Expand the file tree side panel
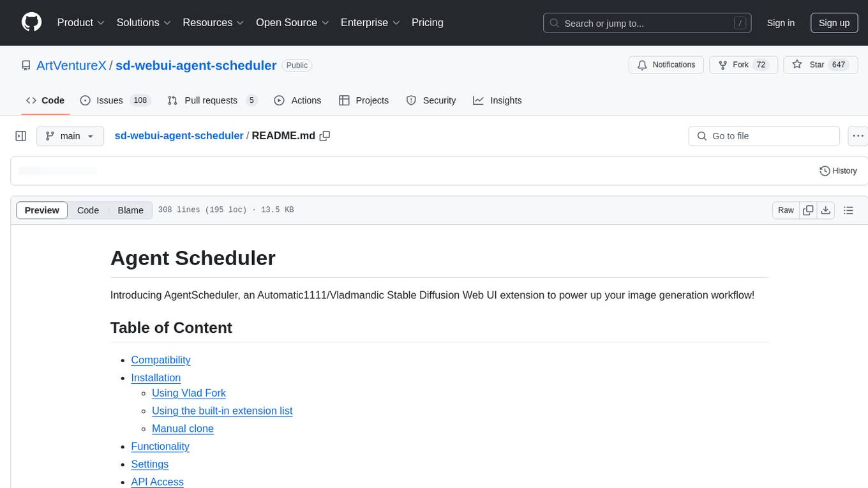Image resolution: width=868 pixels, height=488 pixels. (x=21, y=136)
